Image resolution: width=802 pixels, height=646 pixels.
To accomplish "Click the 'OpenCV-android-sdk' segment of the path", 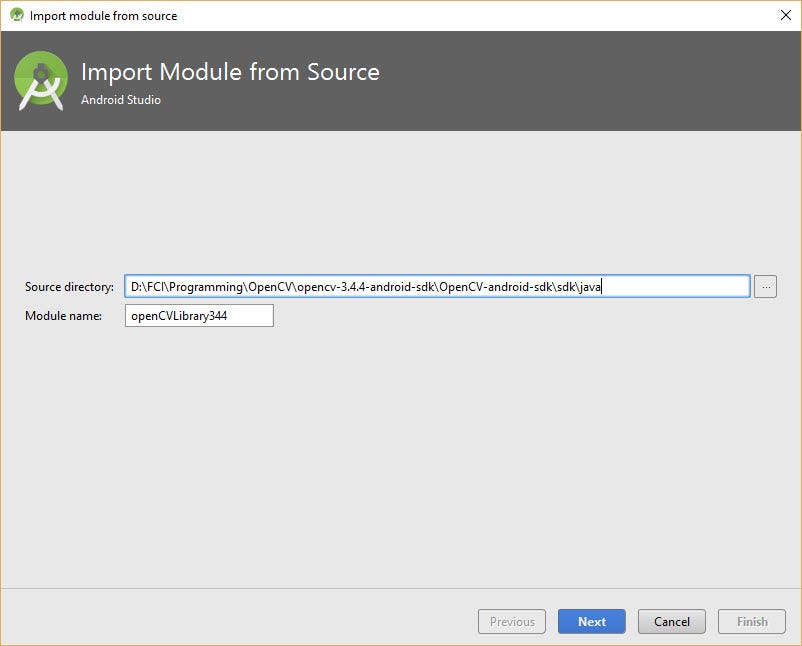I will (x=496, y=287).
